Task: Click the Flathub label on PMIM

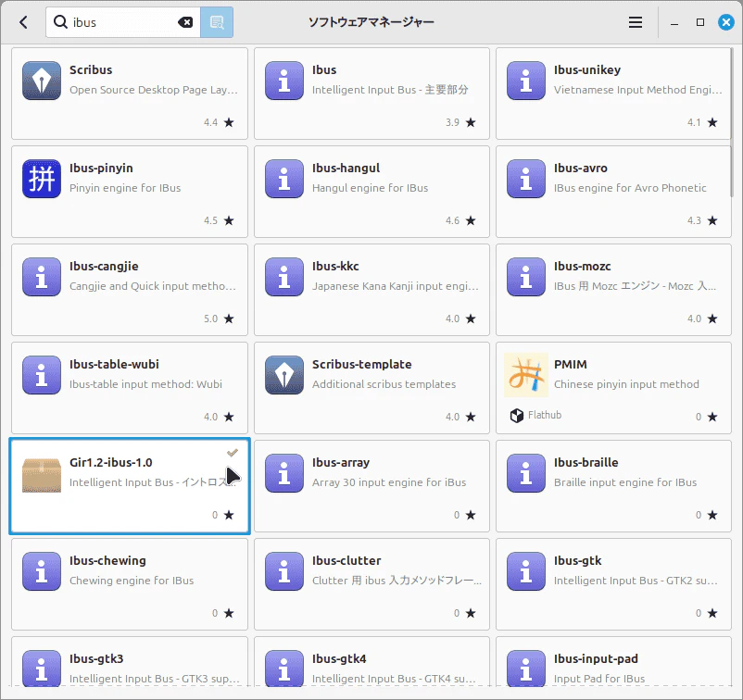Action: (545, 415)
